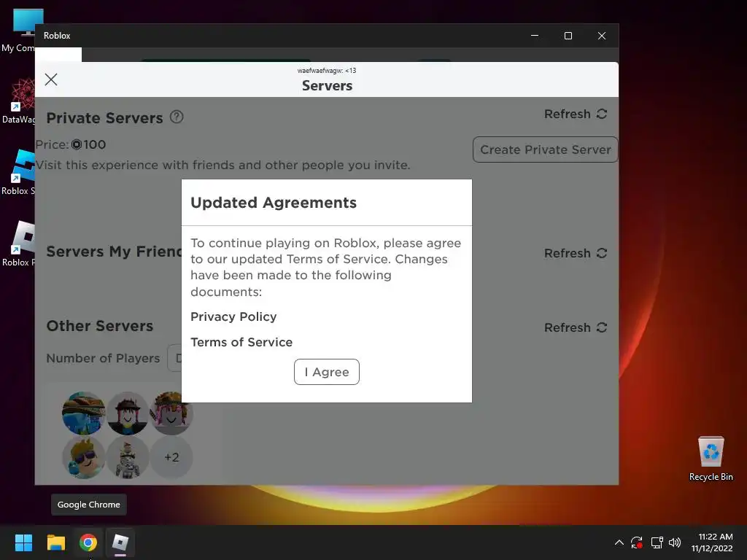Click the Private Servers heading
Viewport: 747px width, 560px height.
pos(104,117)
